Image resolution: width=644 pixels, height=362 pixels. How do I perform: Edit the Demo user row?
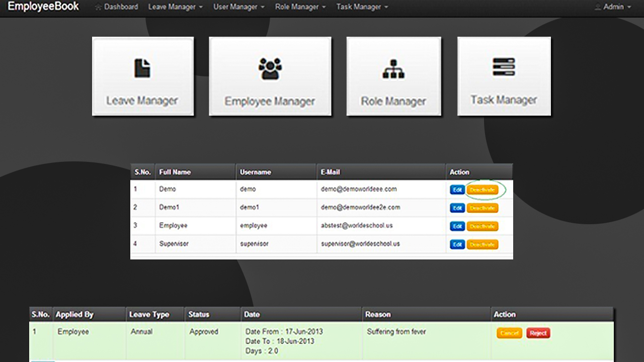457,190
